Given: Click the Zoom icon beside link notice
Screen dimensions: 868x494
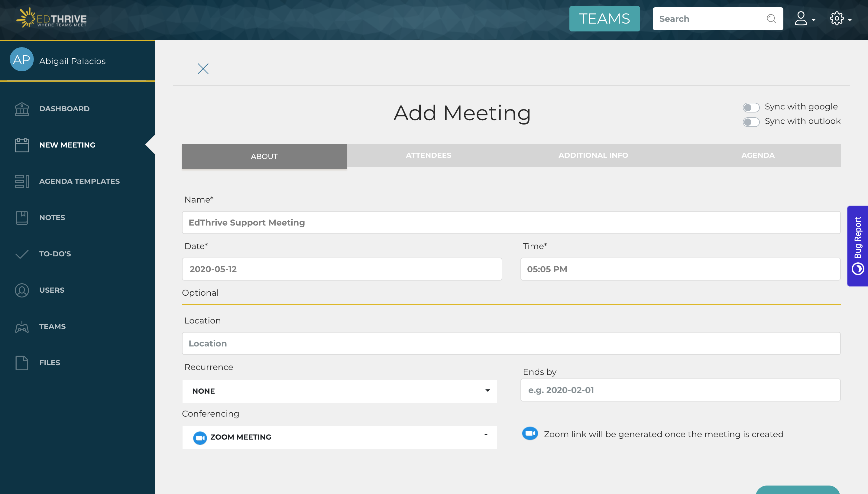Looking at the screenshot, I should pyautogui.click(x=530, y=433).
